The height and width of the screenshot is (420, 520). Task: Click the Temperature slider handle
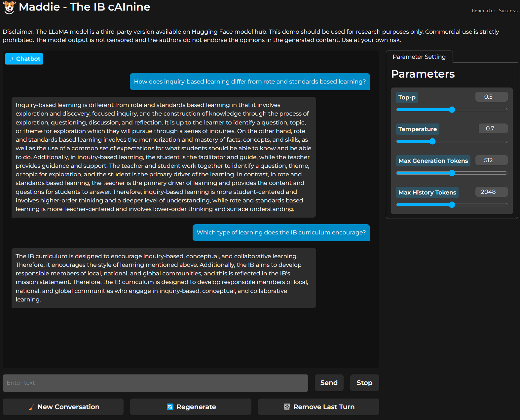coord(432,141)
